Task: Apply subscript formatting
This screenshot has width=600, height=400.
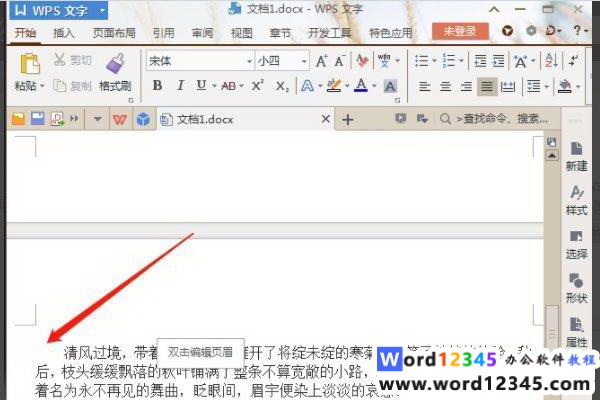Action: pos(281,86)
